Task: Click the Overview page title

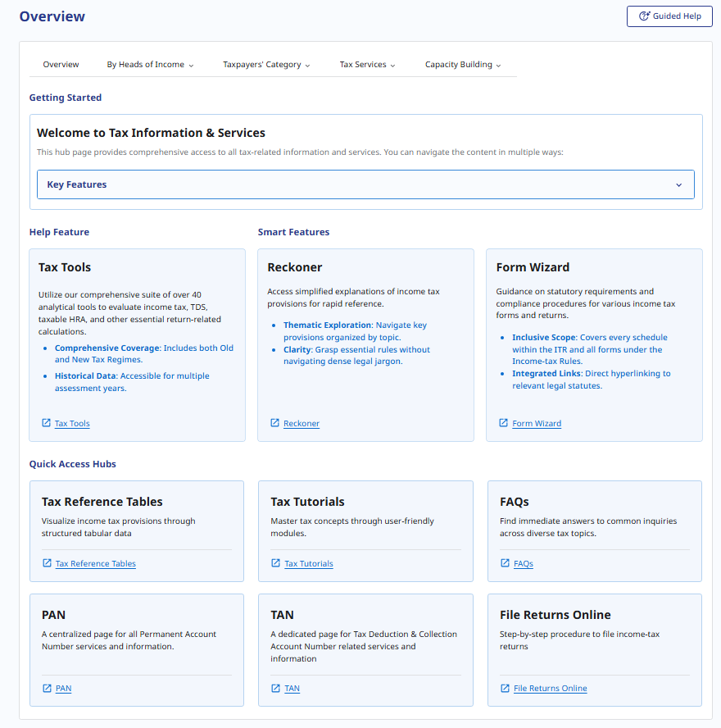Action: point(52,16)
